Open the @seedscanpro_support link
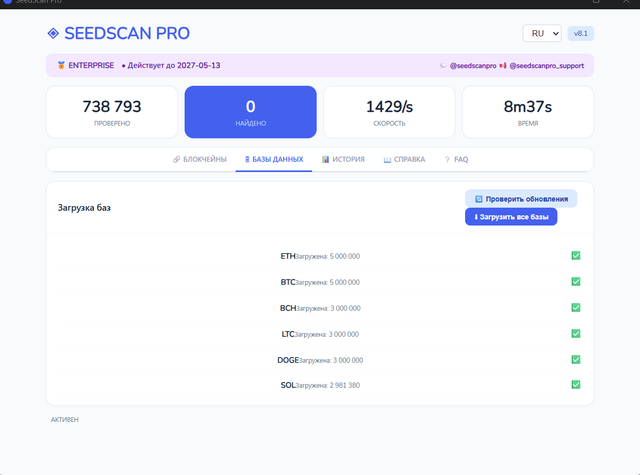Image resolution: width=640 pixels, height=475 pixels. tap(547, 66)
